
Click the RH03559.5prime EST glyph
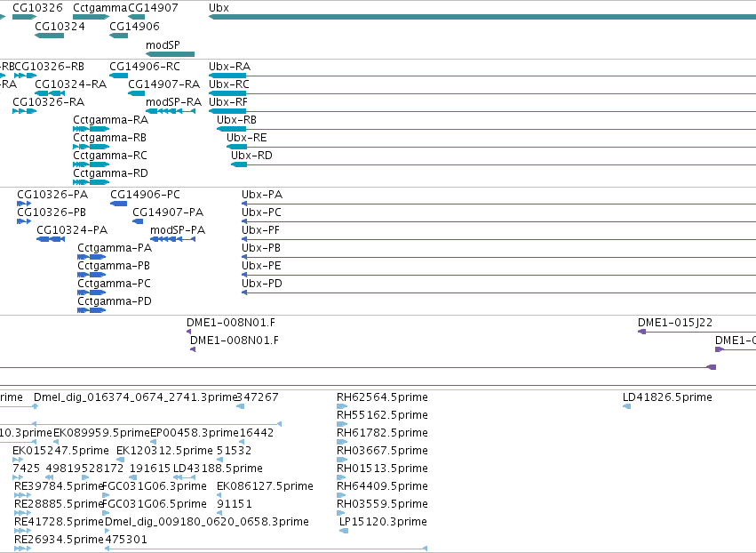tap(342, 513)
